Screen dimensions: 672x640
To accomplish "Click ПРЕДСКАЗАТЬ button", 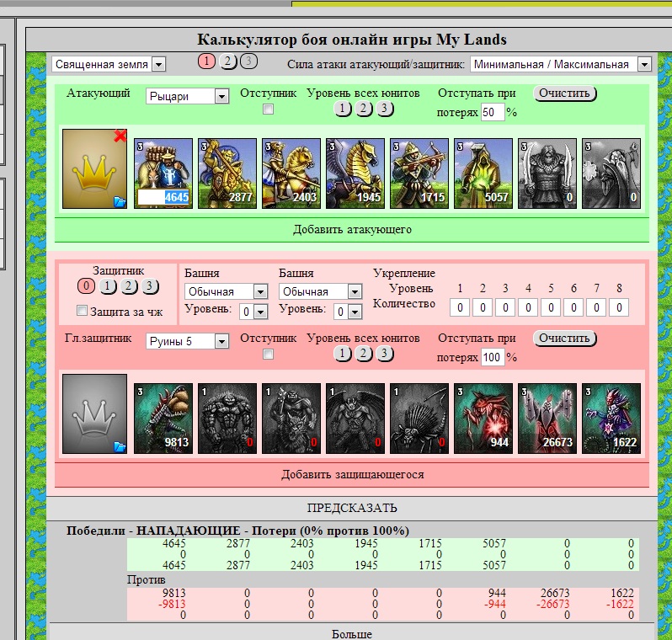I will tap(352, 509).
